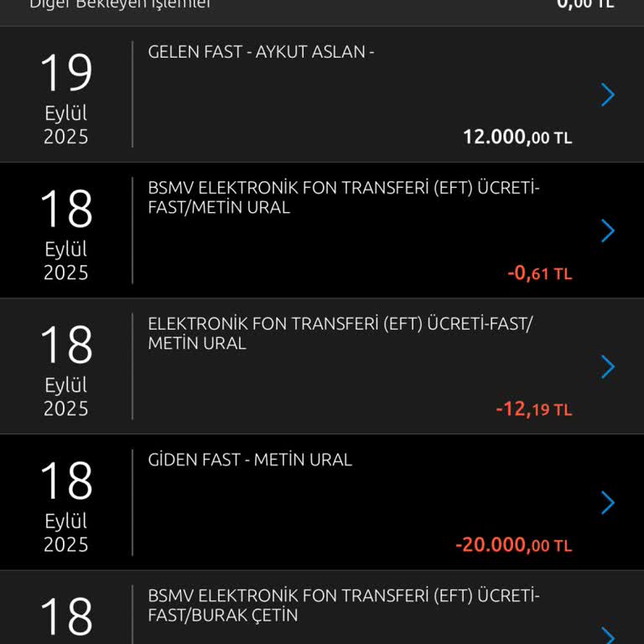Open chevron for the -20.000,00 TL outgoing FAST
The height and width of the screenshot is (644, 644).
click(608, 502)
